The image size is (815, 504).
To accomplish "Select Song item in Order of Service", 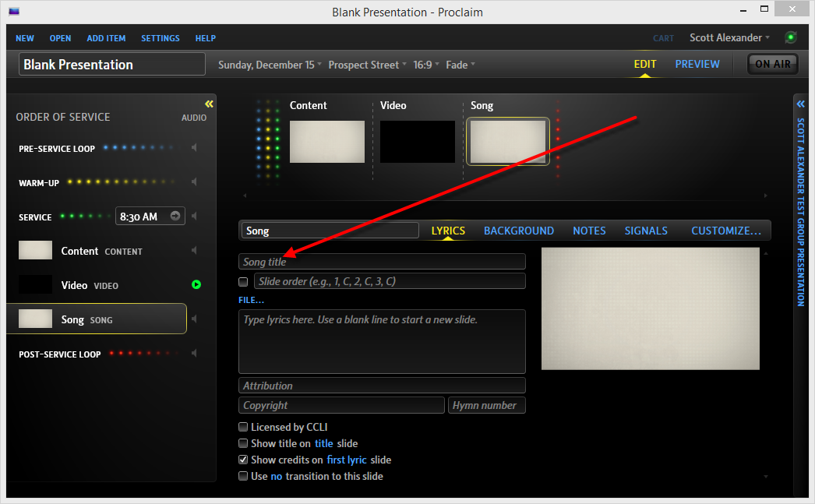I will pos(97,319).
